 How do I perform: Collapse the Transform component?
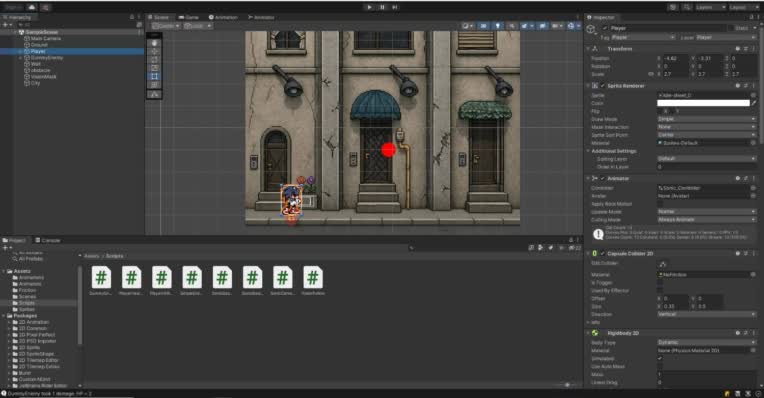589,49
